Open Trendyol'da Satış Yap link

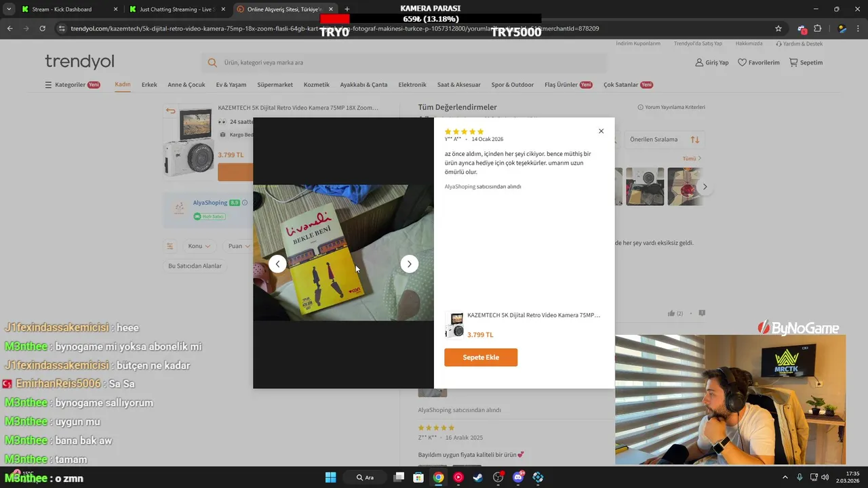pyautogui.click(x=698, y=43)
